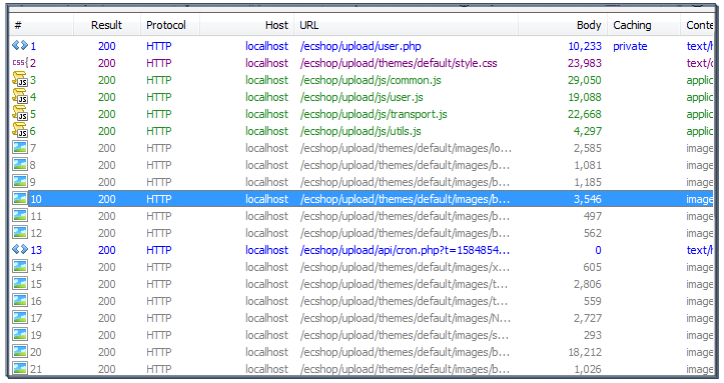Select the api/cron.php URL row
Screen dimensions: 724x383
click(x=405, y=250)
